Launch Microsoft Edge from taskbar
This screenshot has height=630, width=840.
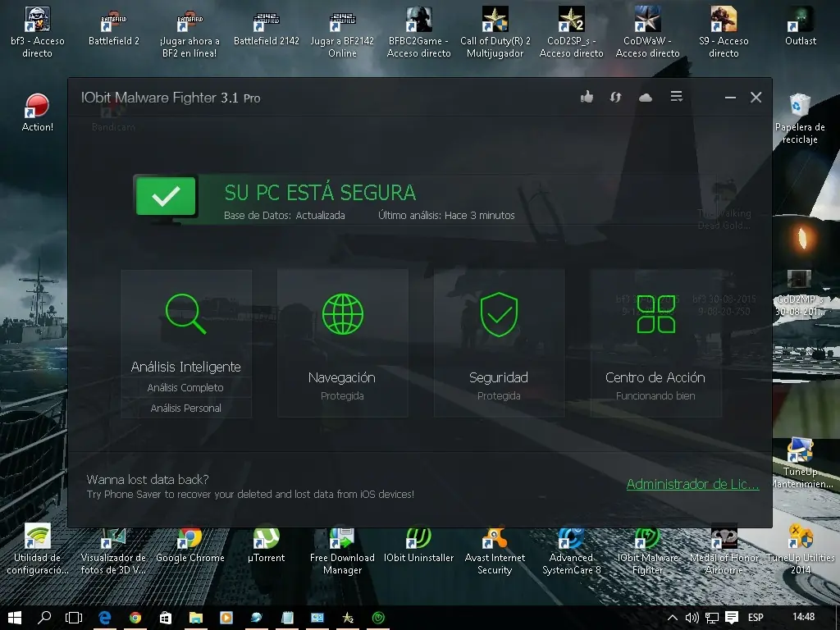point(105,618)
